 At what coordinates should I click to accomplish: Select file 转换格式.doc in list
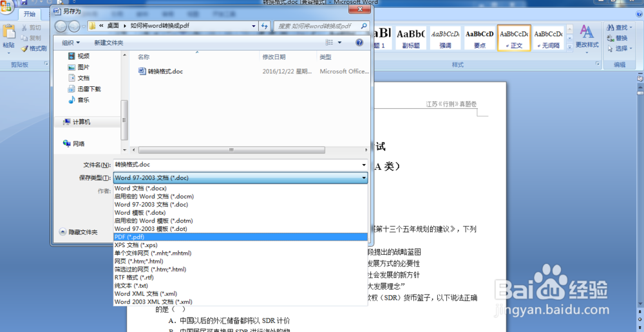pos(160,71)
